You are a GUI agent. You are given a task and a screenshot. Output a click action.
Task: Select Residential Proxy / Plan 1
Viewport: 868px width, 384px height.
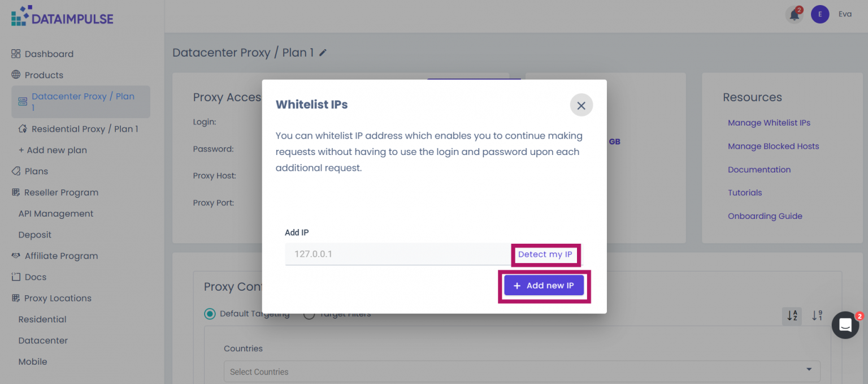click(85, 129)
